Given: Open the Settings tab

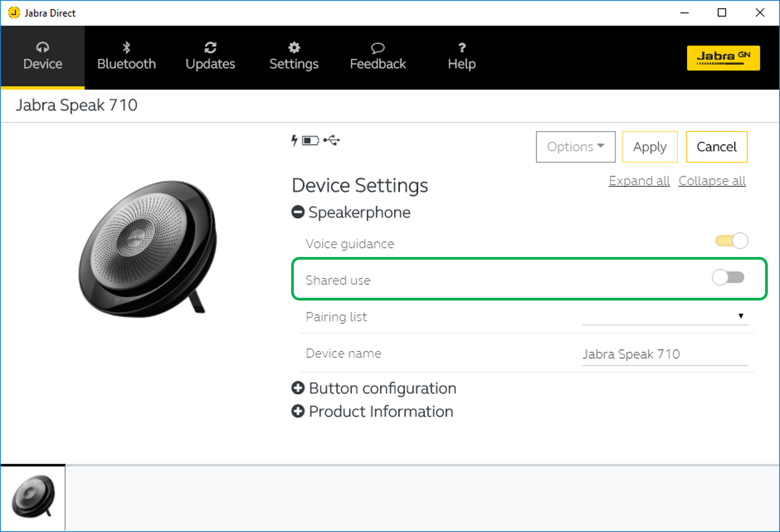Looking at the screenshot, I should 294,57.
